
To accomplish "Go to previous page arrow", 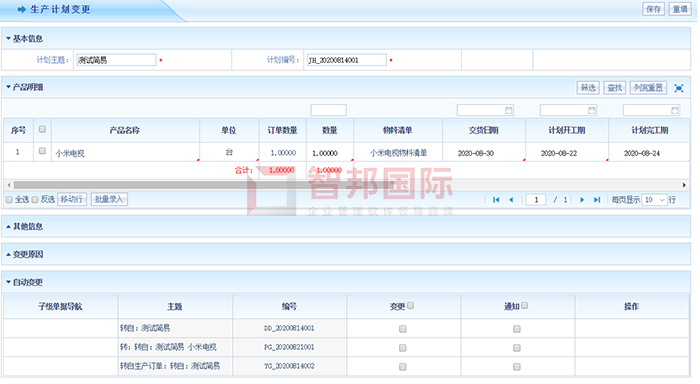I will pos(511,200).
